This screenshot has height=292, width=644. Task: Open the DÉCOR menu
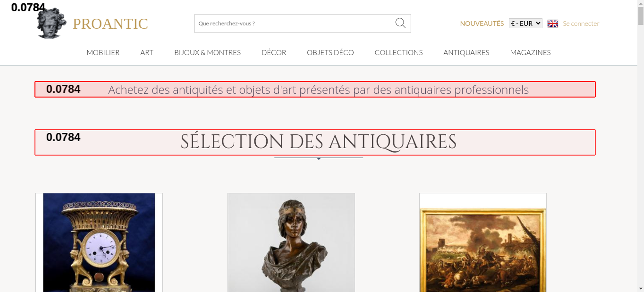click(x=274, y=52)
